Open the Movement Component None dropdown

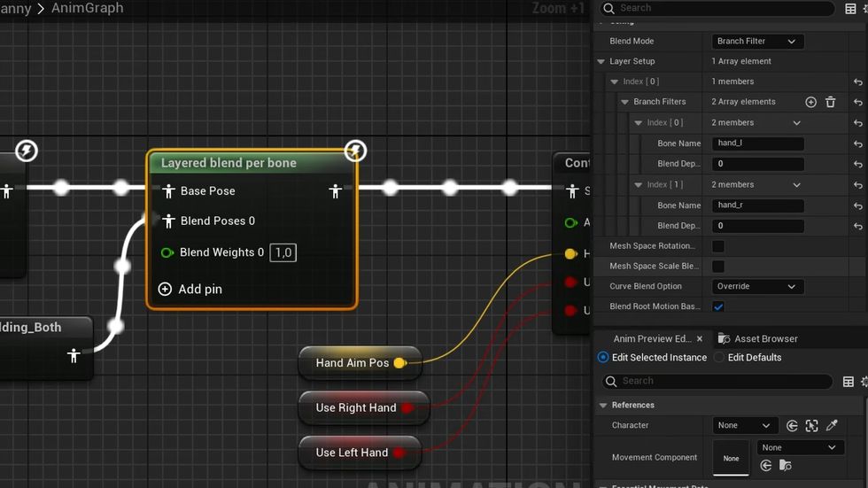pos(800,447)
